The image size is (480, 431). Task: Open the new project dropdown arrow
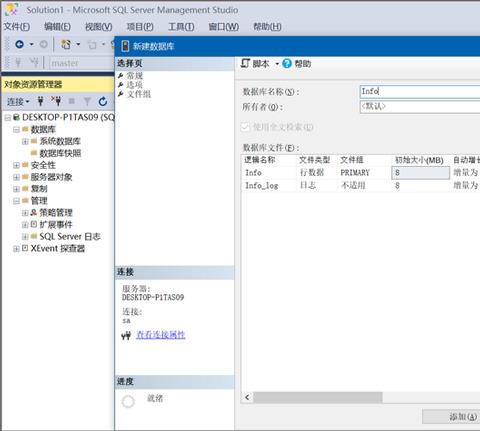click(78, 44)
